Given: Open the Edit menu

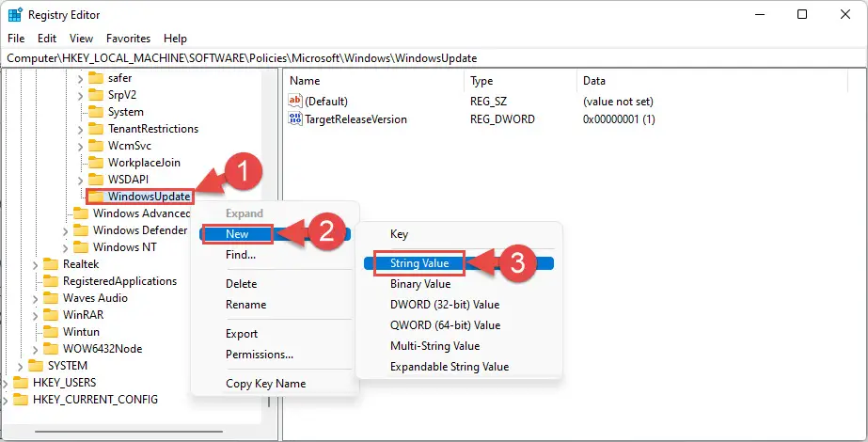Looking at the screenshot, I should [47, 39].
